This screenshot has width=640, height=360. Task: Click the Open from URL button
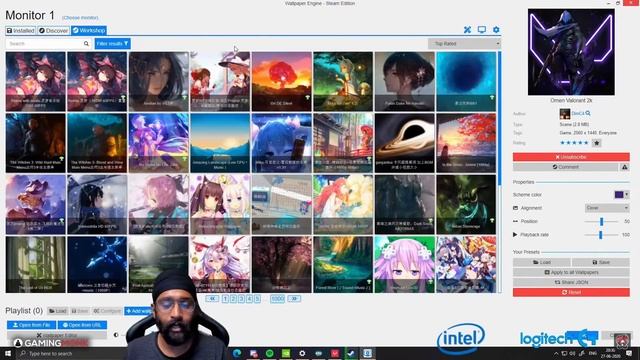[82, 325]
